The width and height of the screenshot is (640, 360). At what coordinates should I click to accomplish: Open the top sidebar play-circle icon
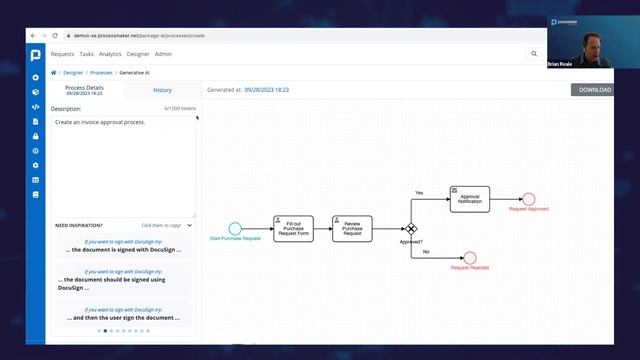click(36, 78)
